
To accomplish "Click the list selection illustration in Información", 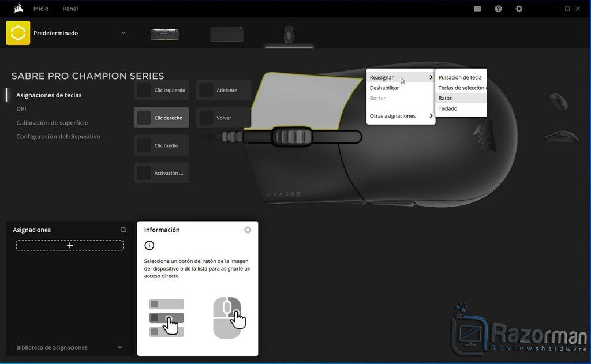I will point(167,317).
